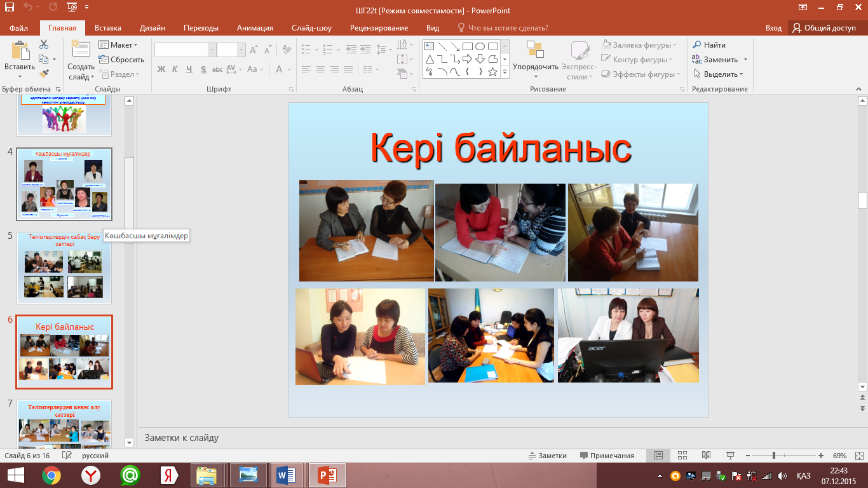Toggle Italic (К) formatting

[x=175, y=69]
